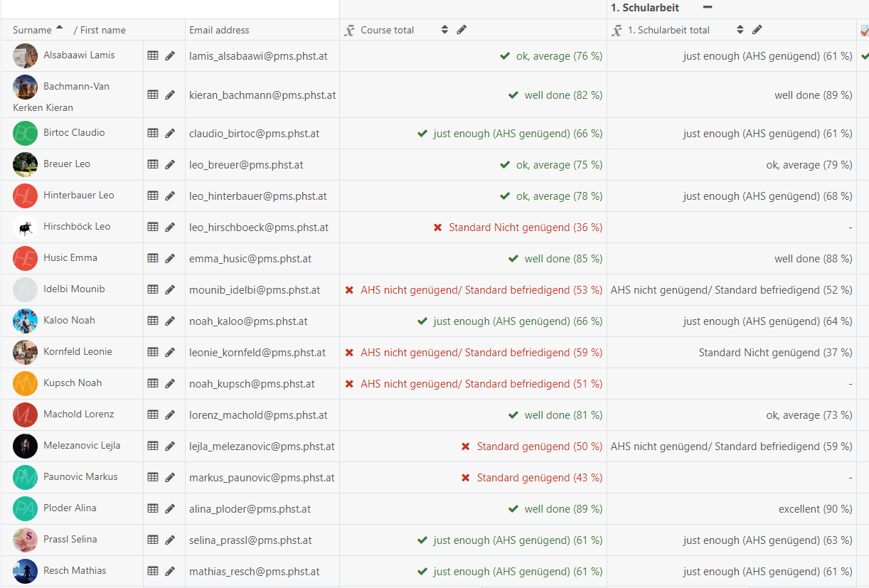Sort 1. Schularbeit total with sort arrows
Viewport: 869px width, 588px height.
coord(740,30)
